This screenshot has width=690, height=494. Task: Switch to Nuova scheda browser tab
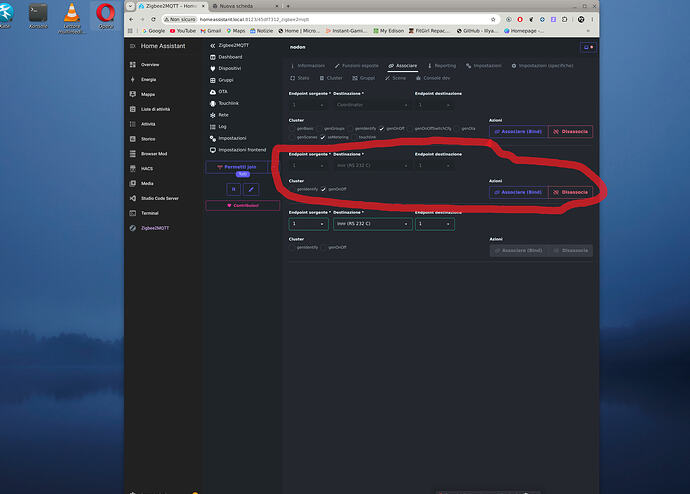245,6
